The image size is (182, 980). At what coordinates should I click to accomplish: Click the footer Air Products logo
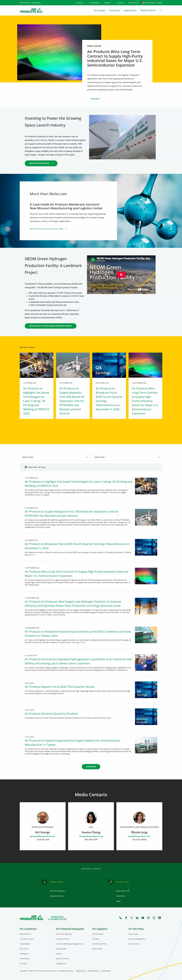(x=32, y=918)
